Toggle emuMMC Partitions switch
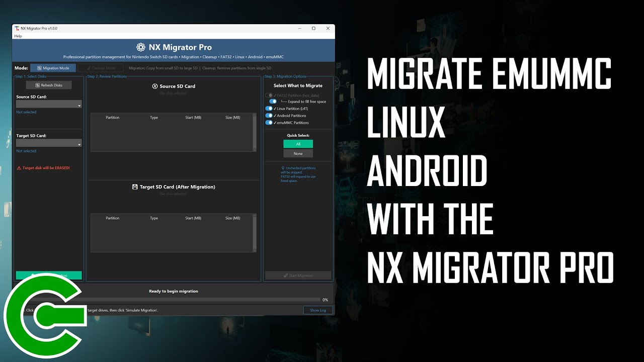644x362 pixels. (269, 123)
